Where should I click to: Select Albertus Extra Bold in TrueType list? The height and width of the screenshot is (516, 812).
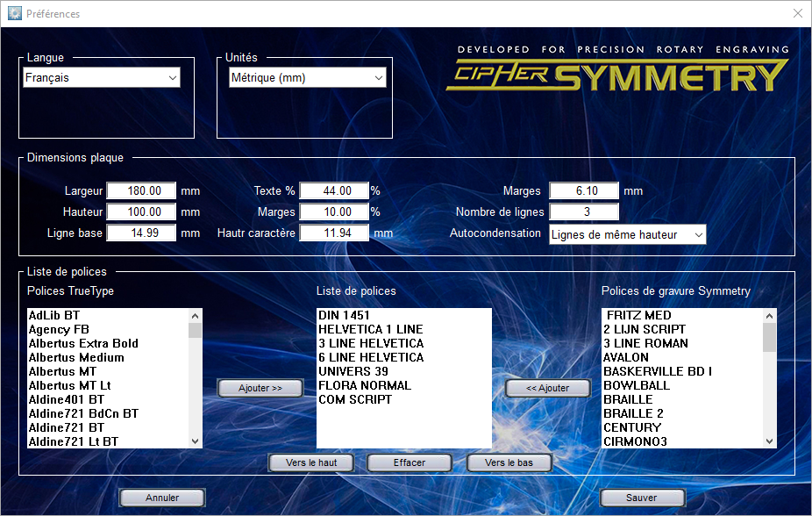[x=83, y=343]
